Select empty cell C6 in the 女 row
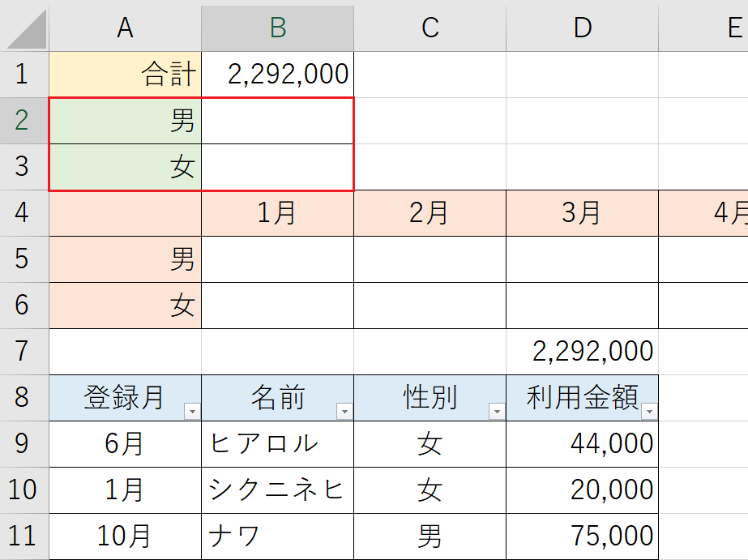 click(x=430, y=306)
